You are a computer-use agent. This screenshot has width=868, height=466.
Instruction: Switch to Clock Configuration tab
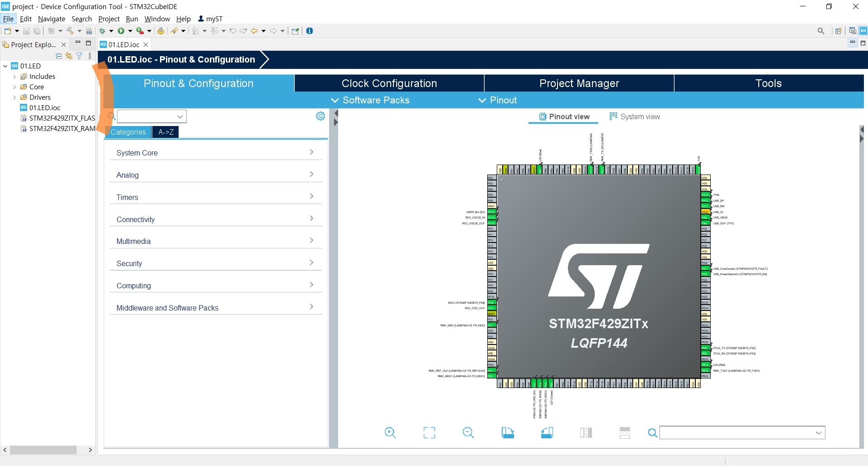pyautogui.click(x=389, y=83)
